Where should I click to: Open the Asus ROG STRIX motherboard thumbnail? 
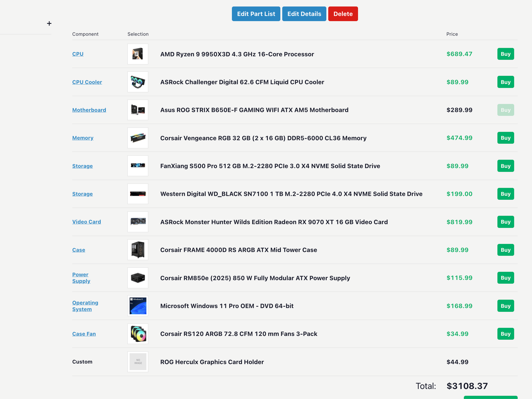pyautogui.click(x=138, y=110)
